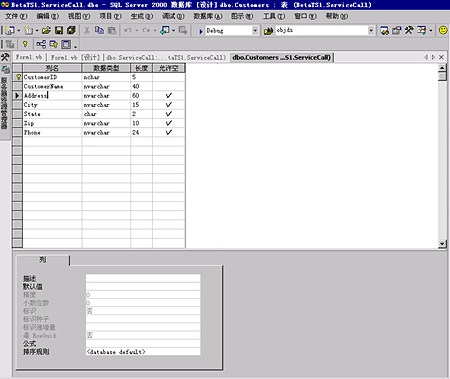Open the 文件 menu

(x=16, y=16)
